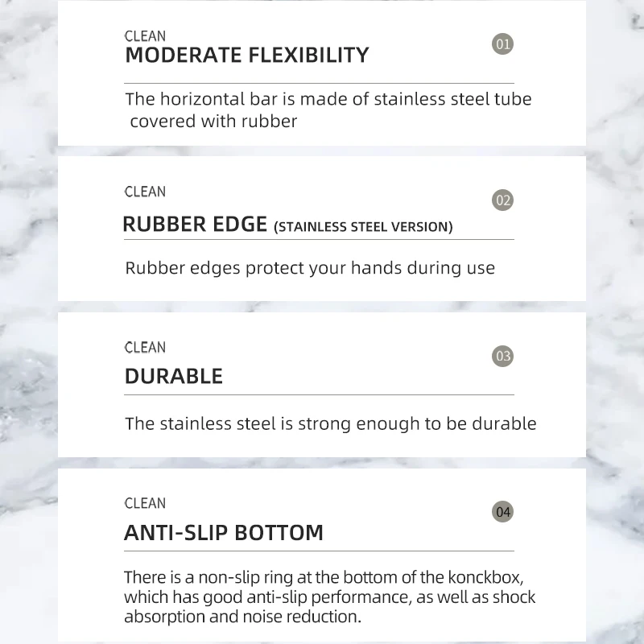Image resolution: width=644 pixels, height=644 pixels.
Task: Click the non-slip ring description paragraph
Action: tap(329, 597)
